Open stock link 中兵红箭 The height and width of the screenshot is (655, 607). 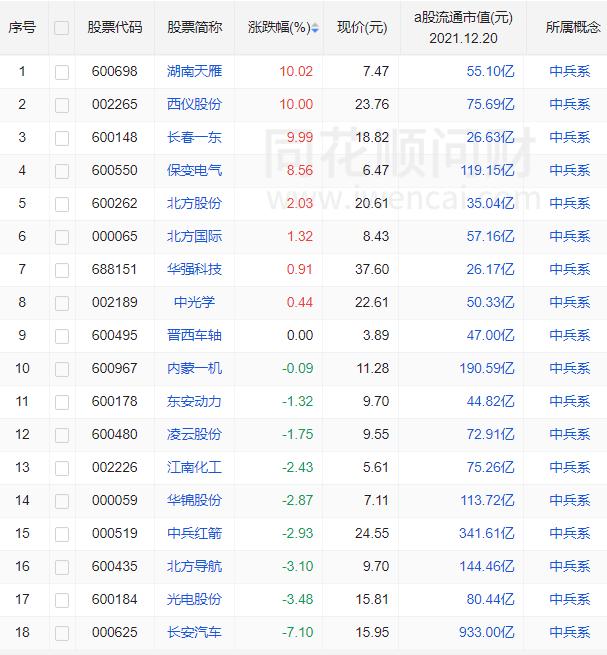(194, 533)
